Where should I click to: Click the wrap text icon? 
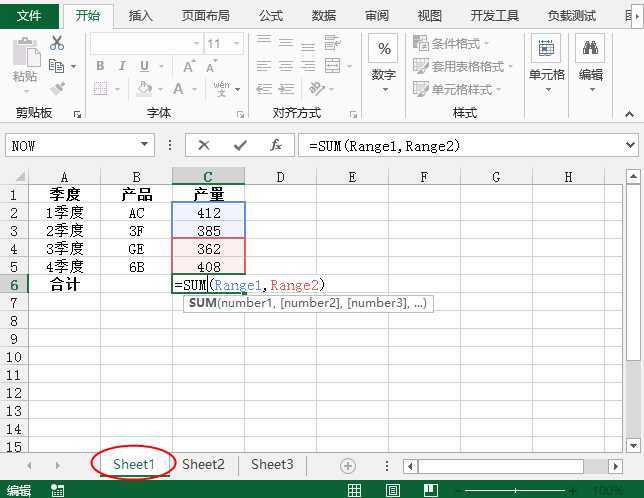332,43
